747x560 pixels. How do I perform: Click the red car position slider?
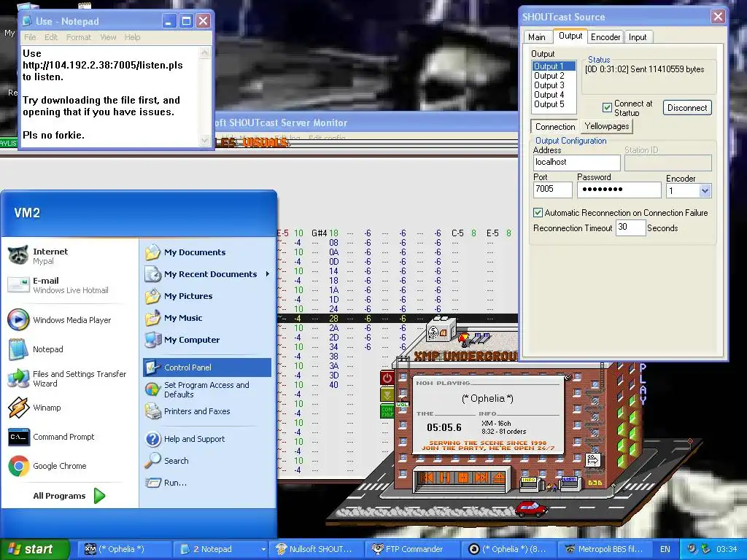[x=531, y=508]
